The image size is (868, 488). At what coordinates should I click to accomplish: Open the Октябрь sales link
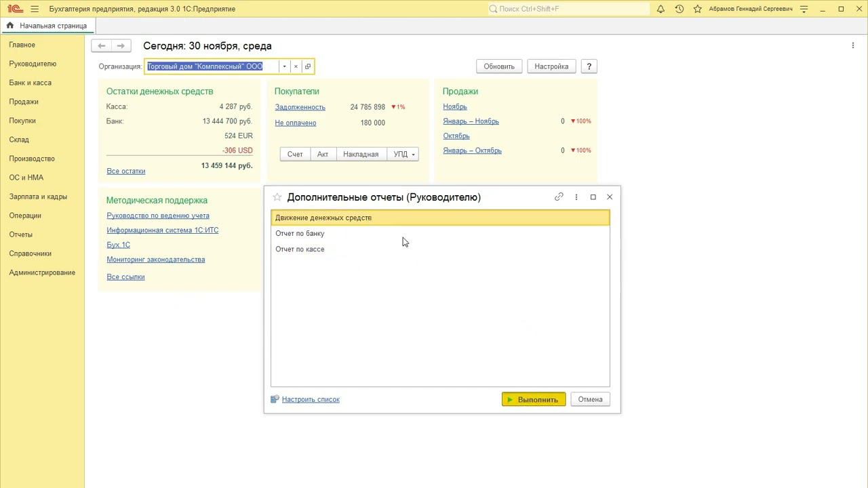[x=456, y=136]
